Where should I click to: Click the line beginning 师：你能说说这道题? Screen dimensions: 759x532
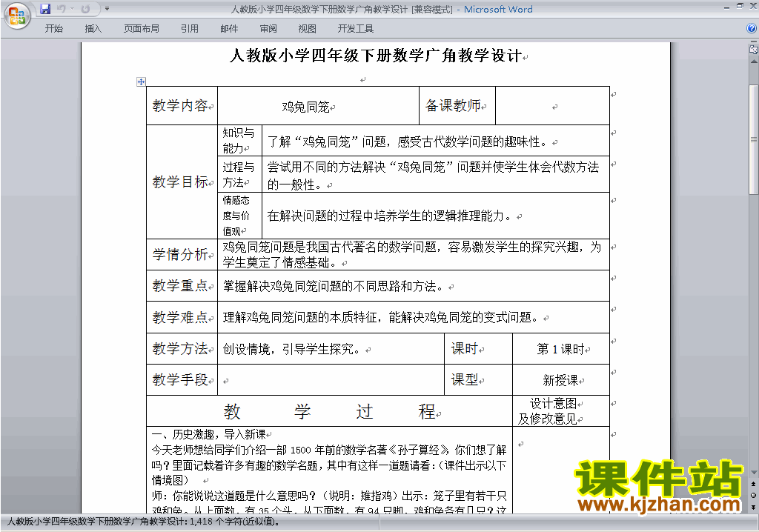328,496
